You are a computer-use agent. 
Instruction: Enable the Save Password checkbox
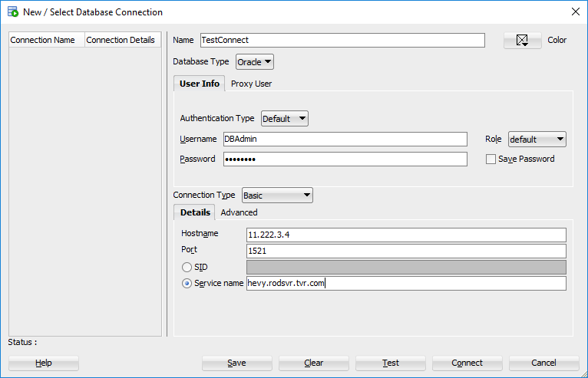pos(491,159)
